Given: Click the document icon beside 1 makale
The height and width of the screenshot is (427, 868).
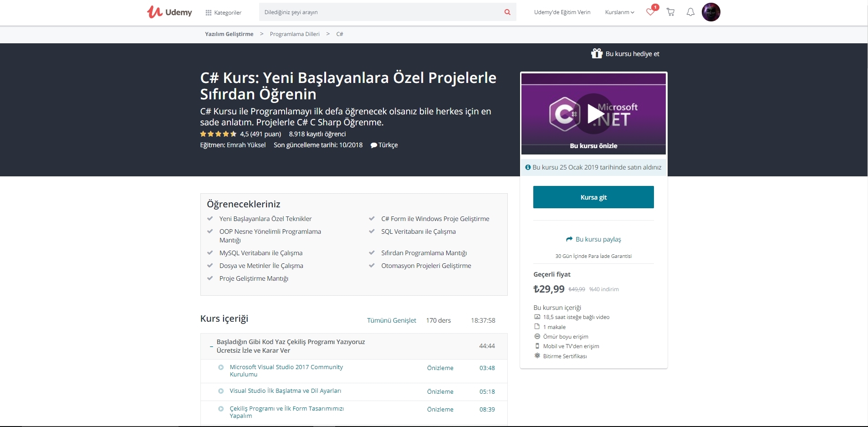Looking at the screenshot, I should [537, 327].
